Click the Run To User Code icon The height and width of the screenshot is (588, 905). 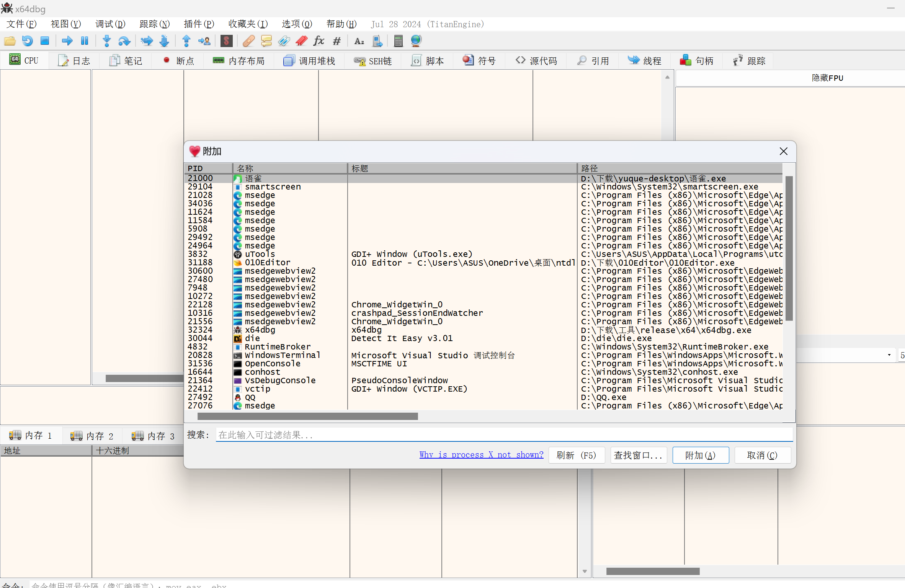click(204, 41)
